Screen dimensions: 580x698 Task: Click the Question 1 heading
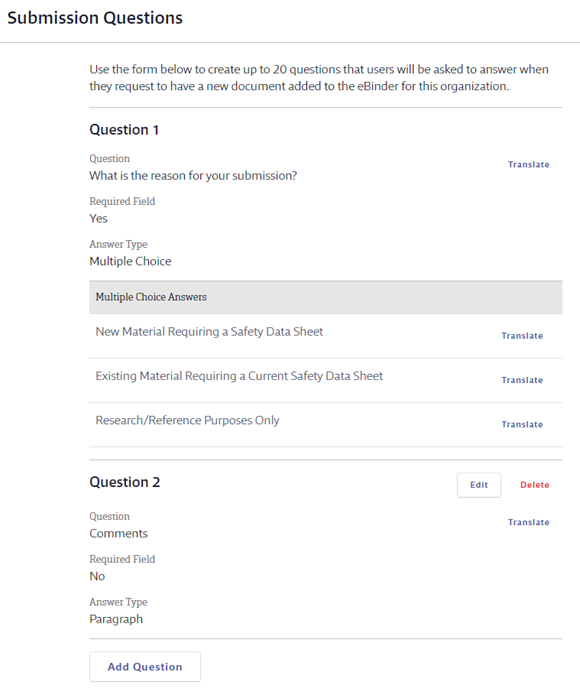(124, 130)
